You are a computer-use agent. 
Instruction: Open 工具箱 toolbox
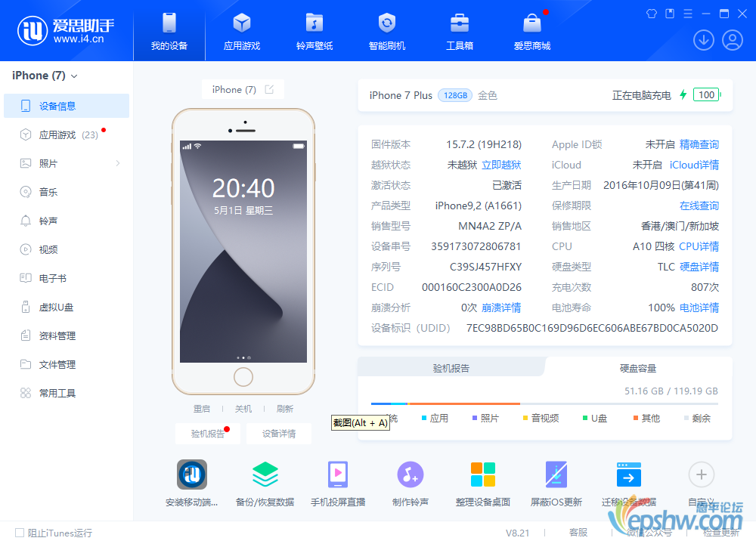point(460,32)
